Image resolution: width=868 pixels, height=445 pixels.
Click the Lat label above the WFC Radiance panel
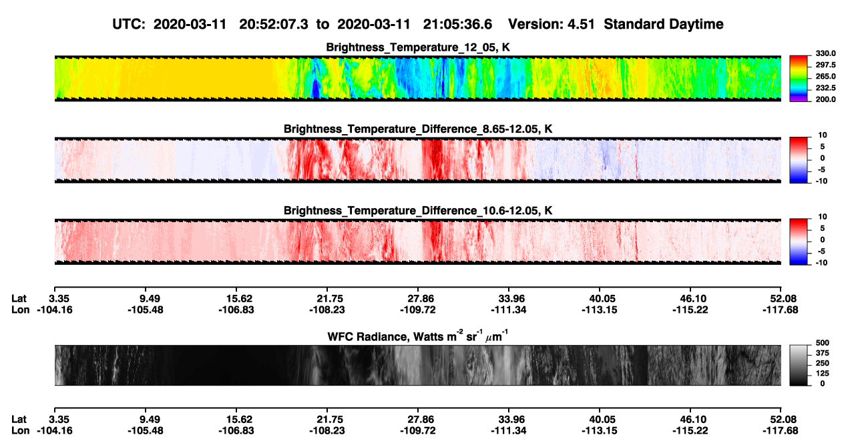pos(19,298)
